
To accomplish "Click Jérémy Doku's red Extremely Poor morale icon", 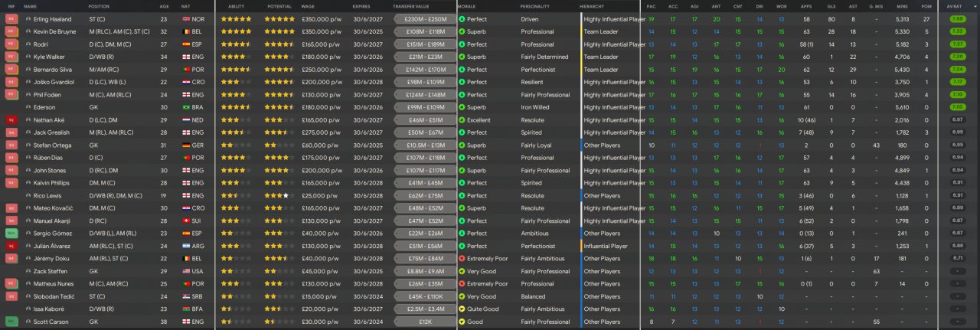I will [x=462, y=259].
